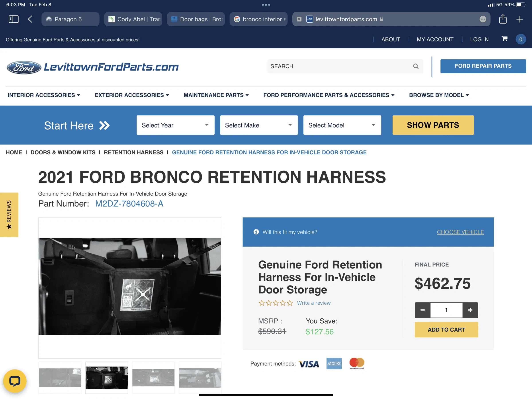Switch to the bronco interior tab

[x=258, y=19]
